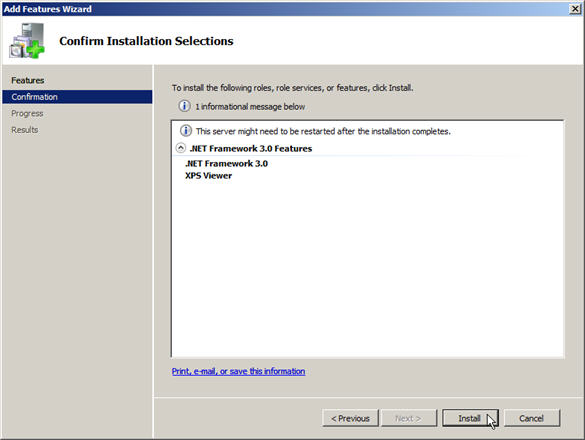Click the disabled Next button
585x440 pixels.
409,418
